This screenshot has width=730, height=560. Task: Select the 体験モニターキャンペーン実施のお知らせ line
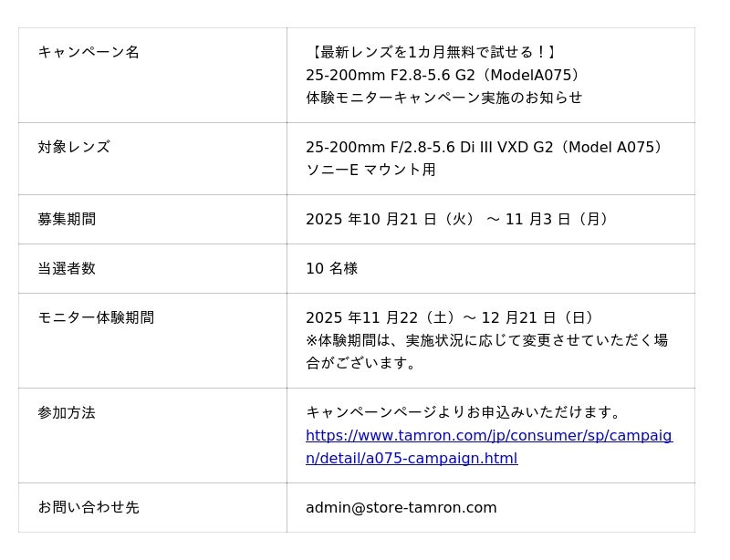tap(443, 98)
